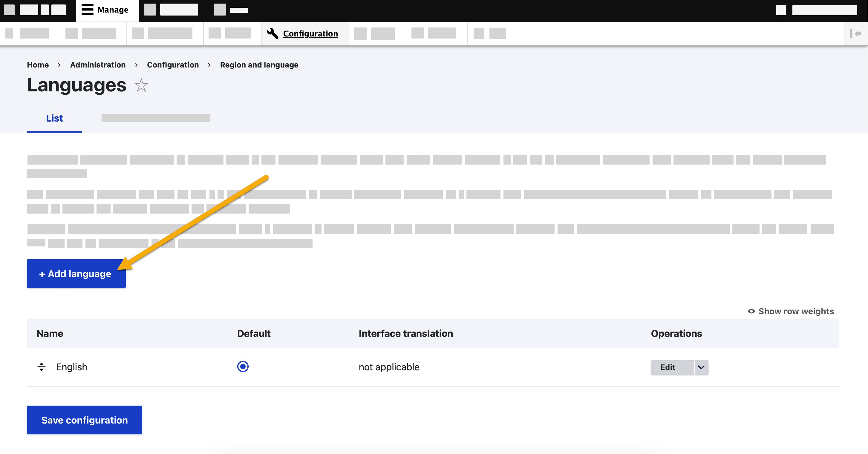
Task: Expand English operations dropdown arrow
Action: [701, 367]
